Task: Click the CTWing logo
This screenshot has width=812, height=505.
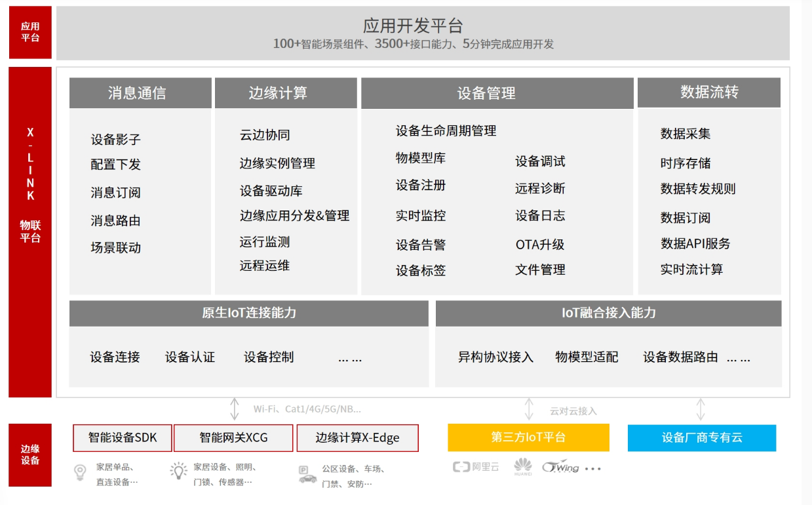Action: [x=561, y=468]
